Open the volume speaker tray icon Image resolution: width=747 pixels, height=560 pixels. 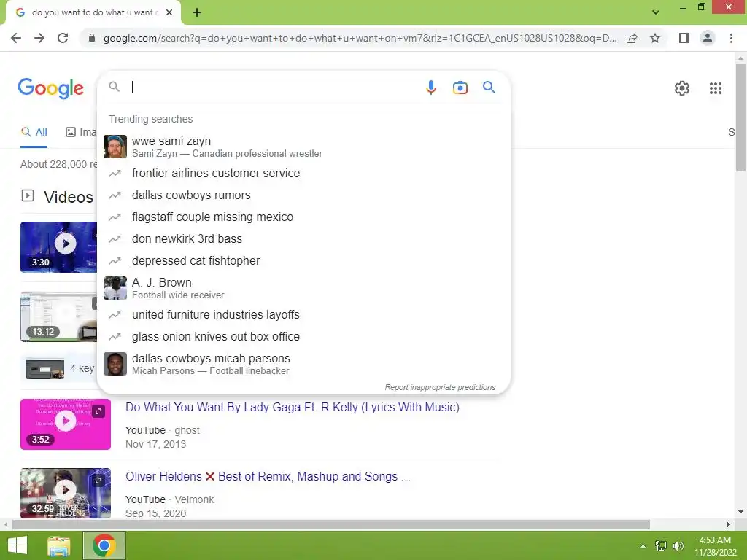point(678,546)
